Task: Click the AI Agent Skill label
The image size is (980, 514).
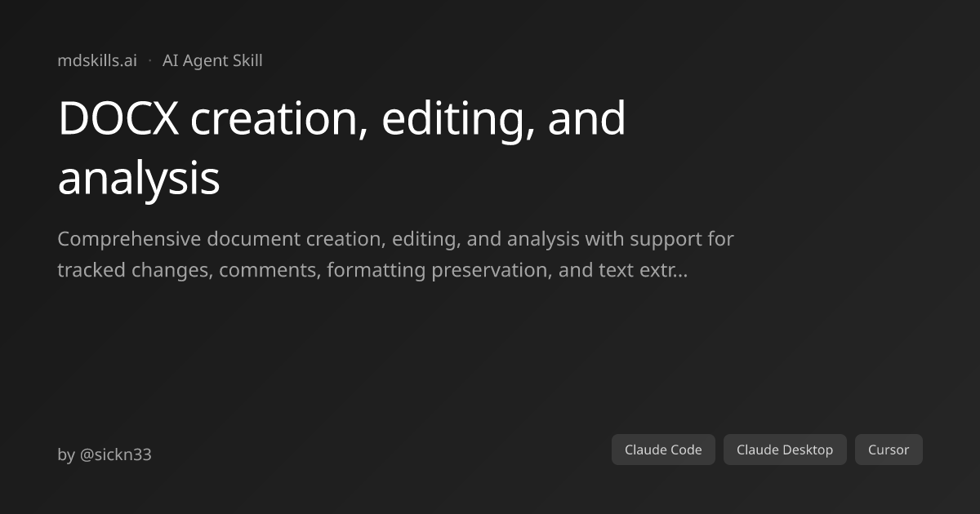Action: click(x=212, y=60)
